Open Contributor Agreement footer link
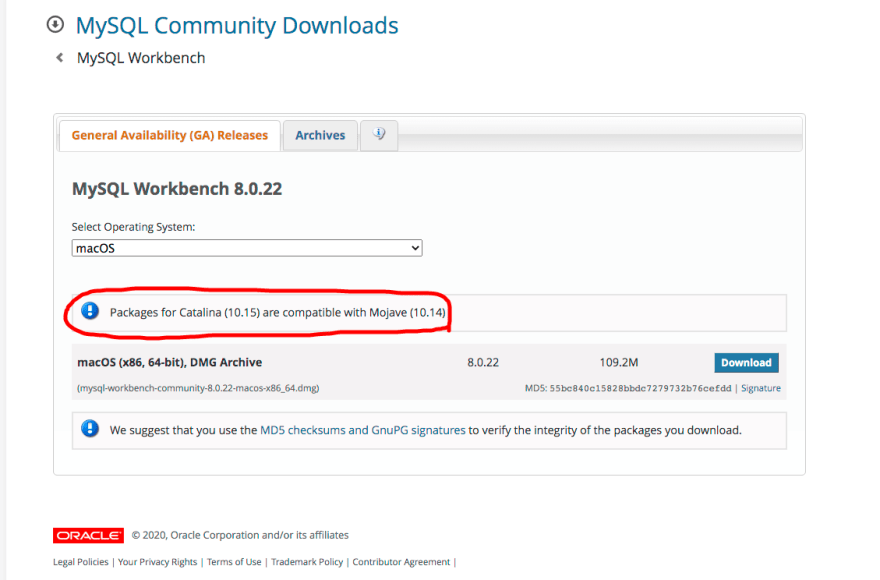Viewport: 880px width, 580px height. [401, 561]
